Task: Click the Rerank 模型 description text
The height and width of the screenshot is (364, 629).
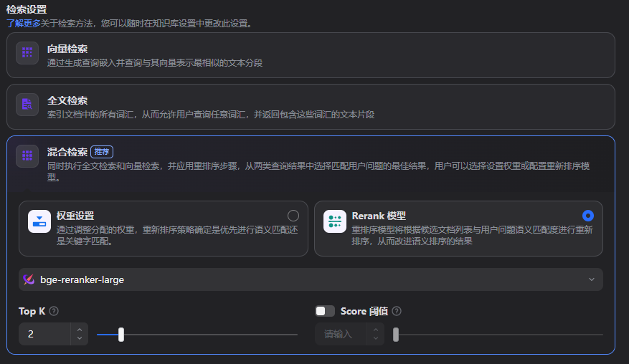Action: click(x=472, y=235)
